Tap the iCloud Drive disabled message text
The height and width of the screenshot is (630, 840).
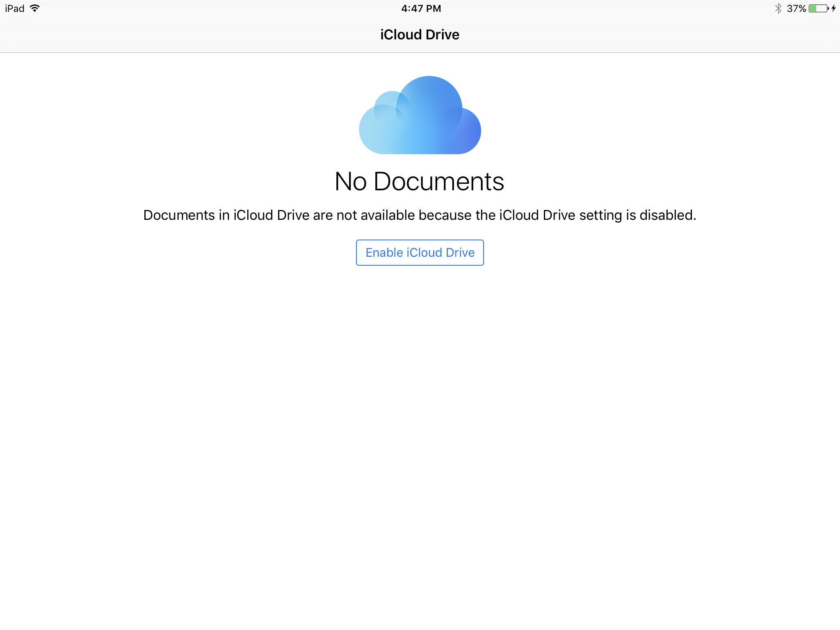click(420, 215)
